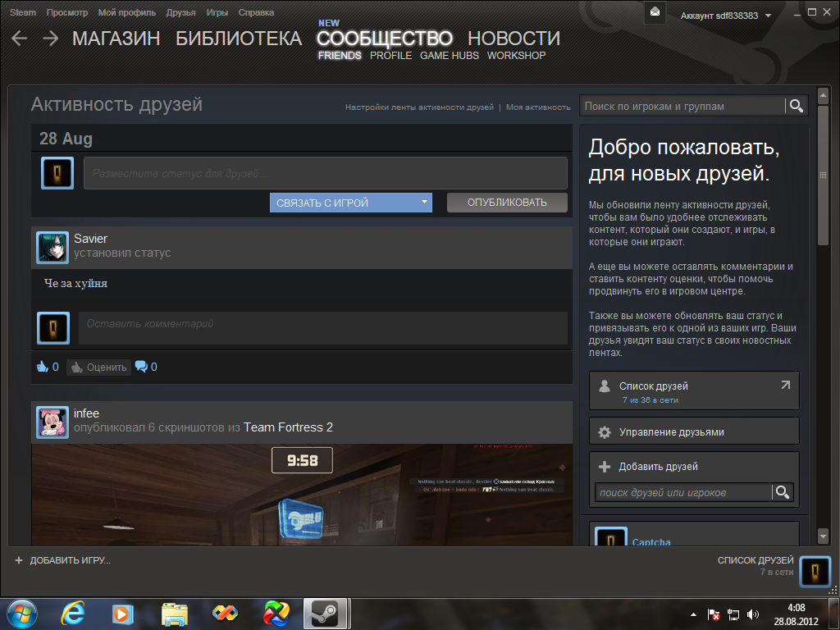The image size is (840, 630).
Task: Click the Список друзей panel button
Action: 694,390
